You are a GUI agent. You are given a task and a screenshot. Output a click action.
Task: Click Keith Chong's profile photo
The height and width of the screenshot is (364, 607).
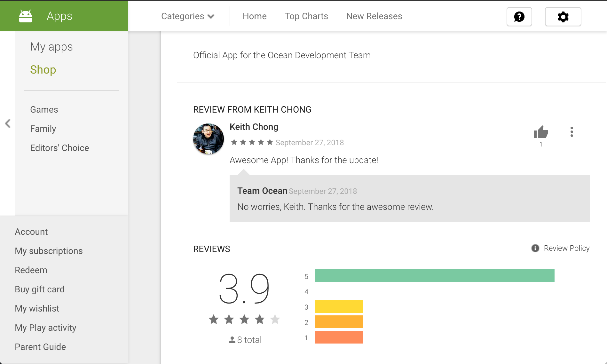(209, 139)
